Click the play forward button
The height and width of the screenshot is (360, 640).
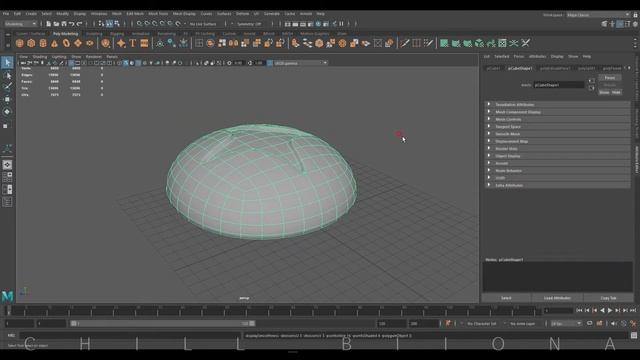coord(610,311)
